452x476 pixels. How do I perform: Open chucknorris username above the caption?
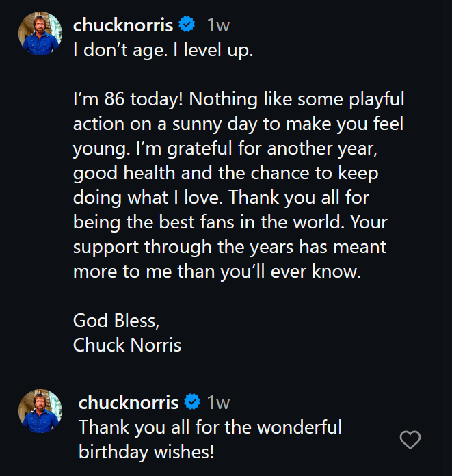coord(123,25)
